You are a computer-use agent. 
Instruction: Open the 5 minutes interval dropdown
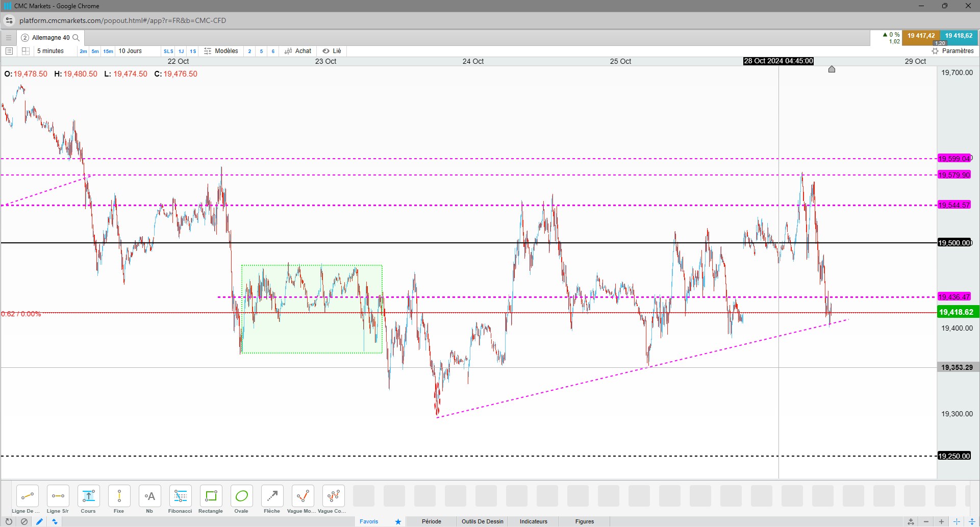51,51
